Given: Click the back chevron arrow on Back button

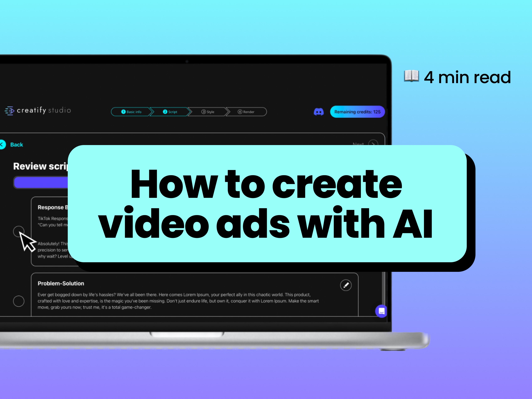Looking at the screenshot, I should pyautogui.click(x=3, y=144).
